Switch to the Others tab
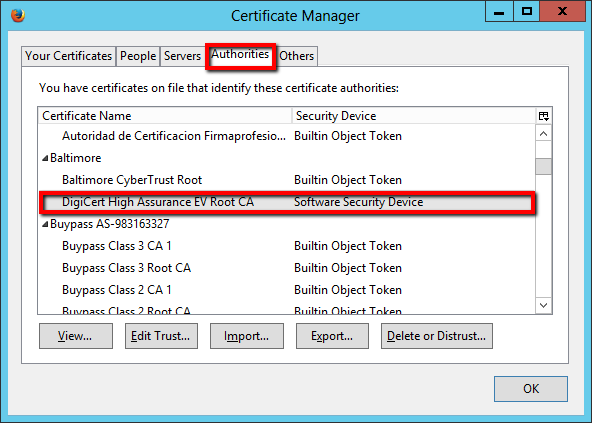Screen dimensions: 592x423 point(296,56)
